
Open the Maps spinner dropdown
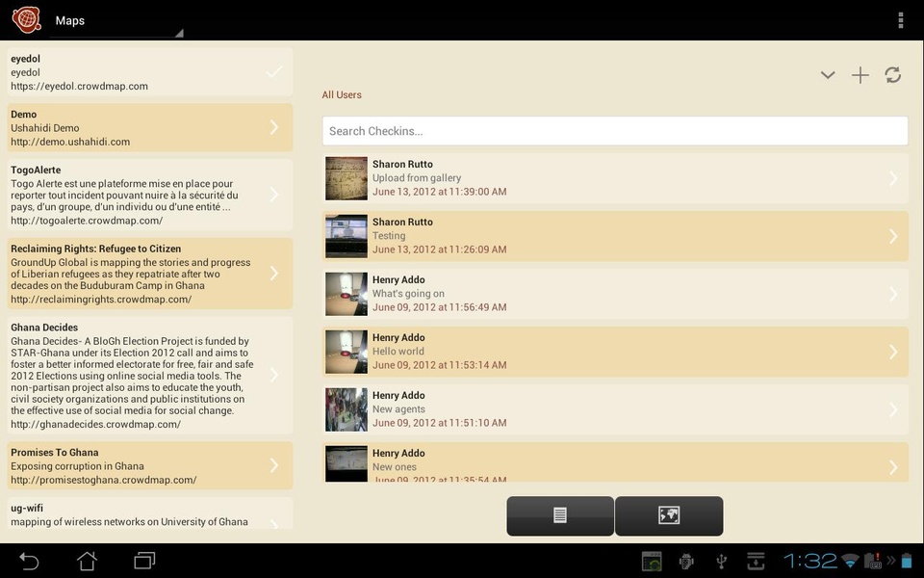pos(116,21)
